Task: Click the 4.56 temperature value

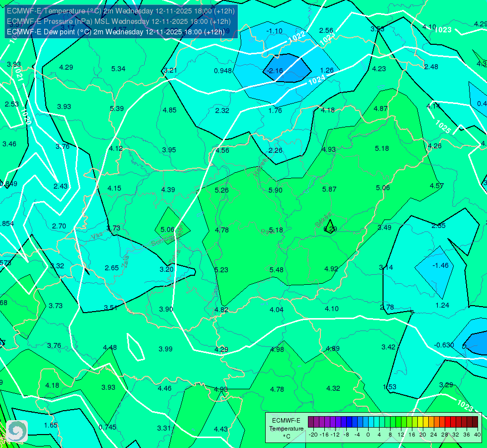Action: (x=222, y=150)
